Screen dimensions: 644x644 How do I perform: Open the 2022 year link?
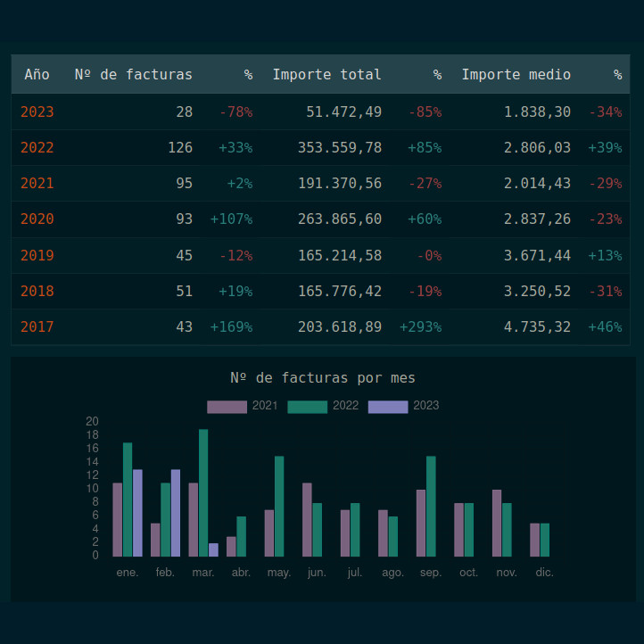tap(37, 148)
